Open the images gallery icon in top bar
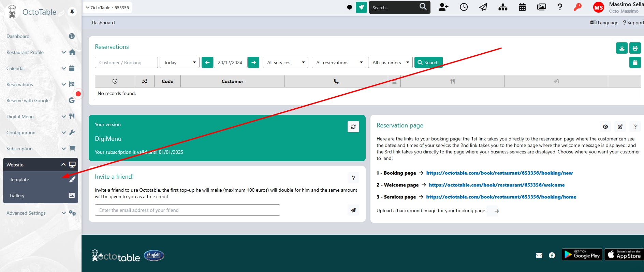The width and height of the screenshot is (644, 272). [541, 7]
